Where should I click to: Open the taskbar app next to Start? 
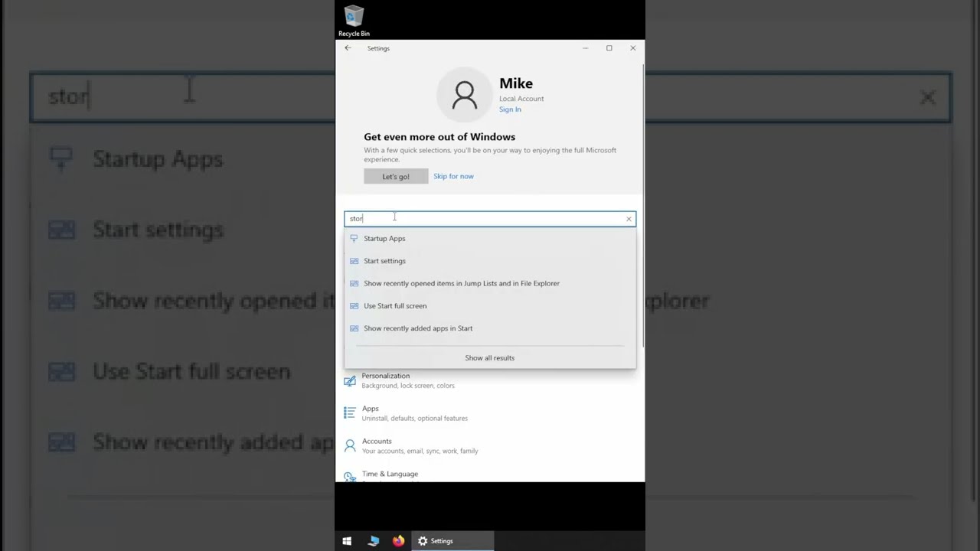pyautogui.click(x=374, y=541)
